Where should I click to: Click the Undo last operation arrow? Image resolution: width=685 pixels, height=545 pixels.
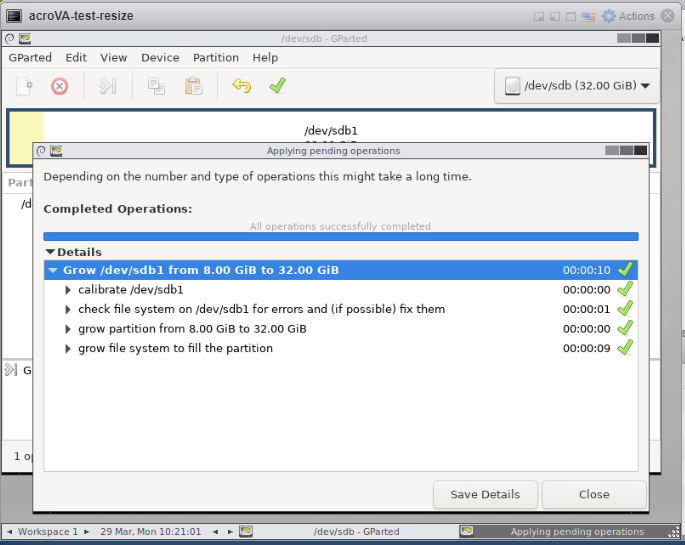coord(242,86)
